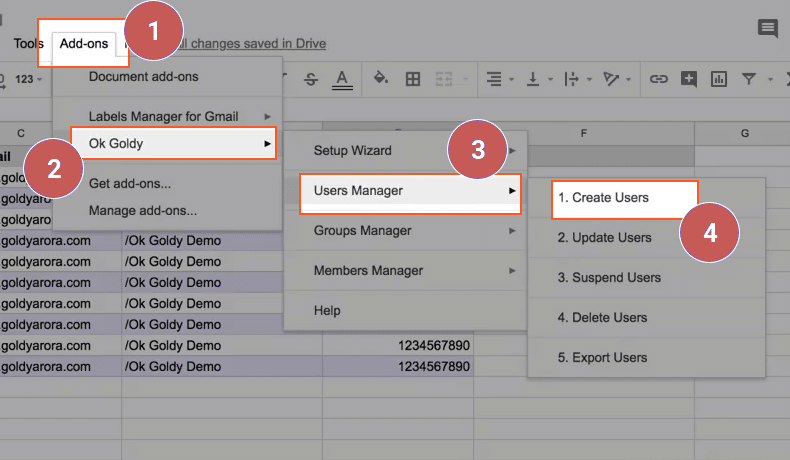
Task: Apply strikethrough formatting from the toolbar
Action: [x=311, y=79]
